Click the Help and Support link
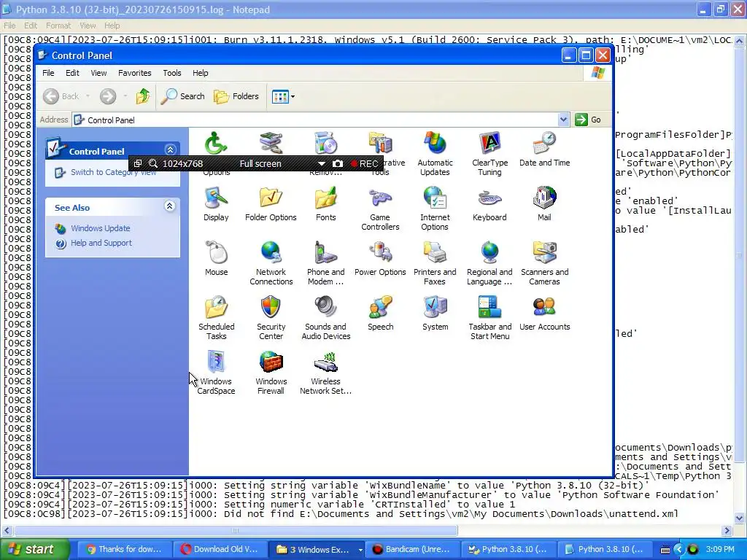 101,244
